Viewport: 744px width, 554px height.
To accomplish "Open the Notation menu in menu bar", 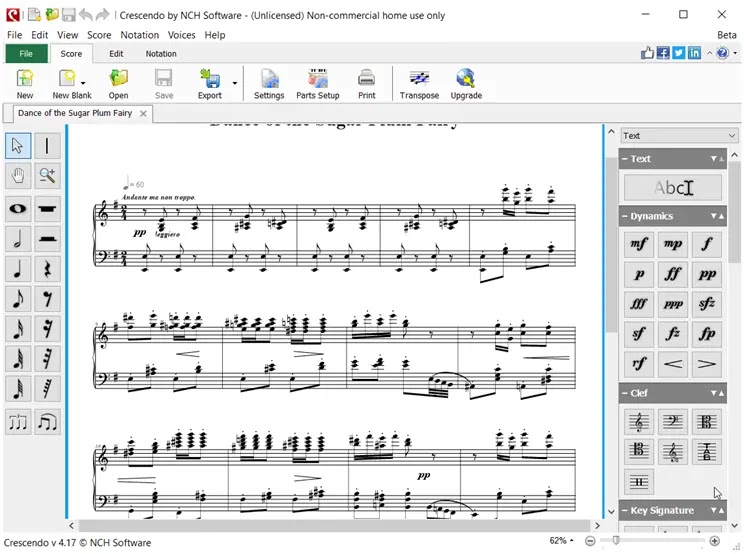I will [140, 35].
